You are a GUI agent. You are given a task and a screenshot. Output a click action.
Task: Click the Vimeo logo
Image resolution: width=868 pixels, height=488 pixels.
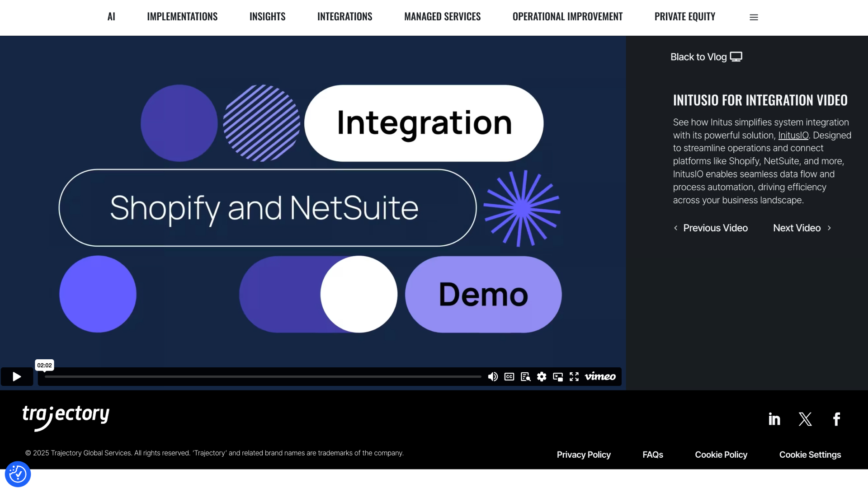coord(600,377)
